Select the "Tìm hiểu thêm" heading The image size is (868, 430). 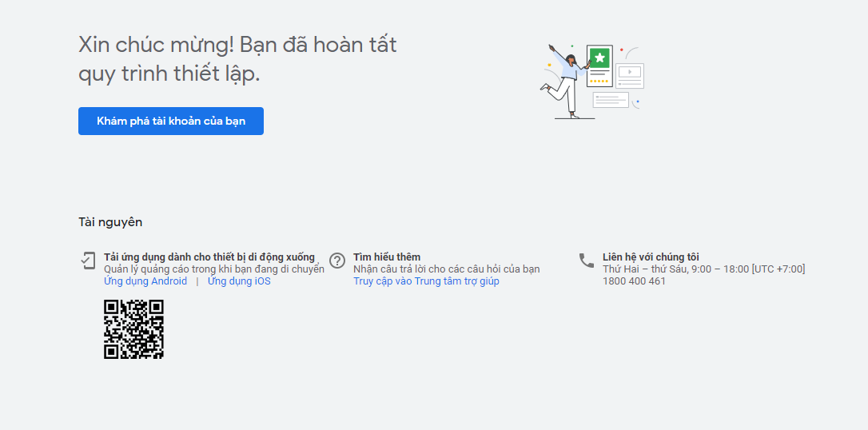click(x=387, y=257)
